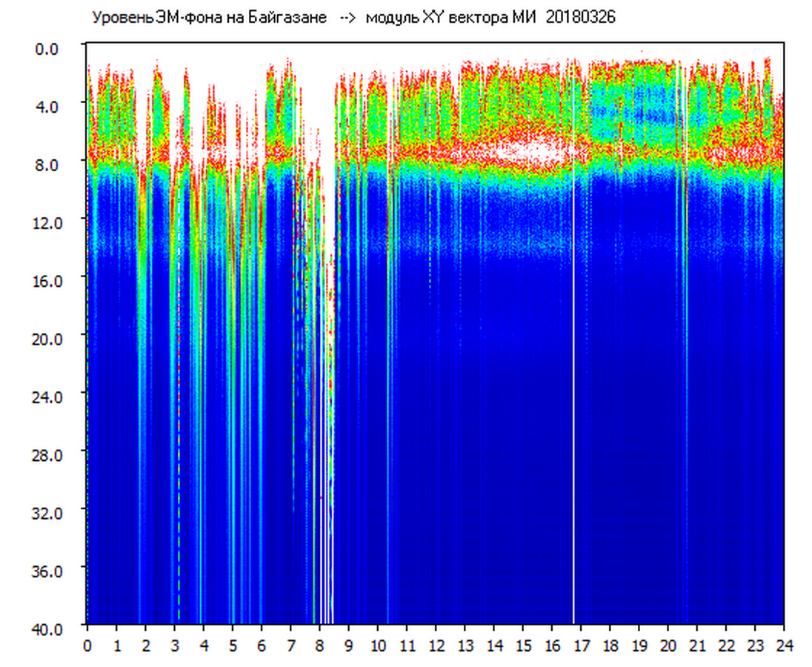The width and height of the screenshot is (812, 667).
Task: Click the long white vertical line before hour 17
Action: (573, 445)
